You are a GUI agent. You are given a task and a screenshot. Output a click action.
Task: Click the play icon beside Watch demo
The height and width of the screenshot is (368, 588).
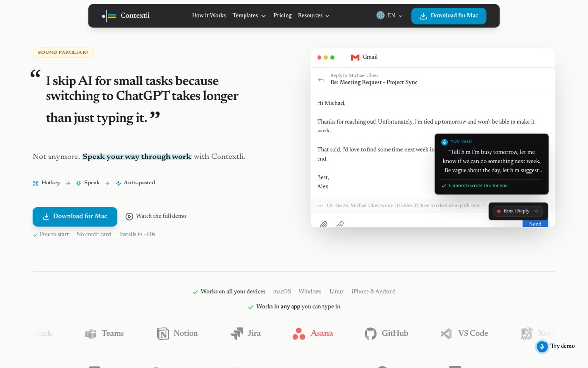[129, 216]
